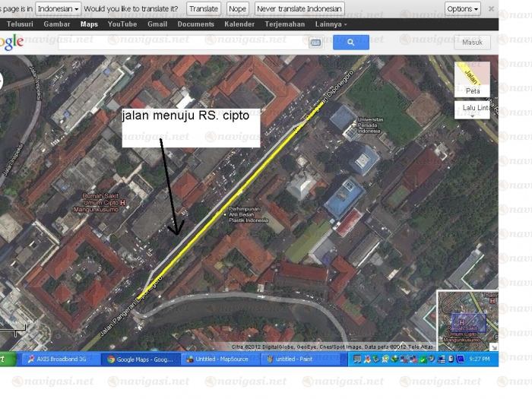Viewport: 532px width, 399px height.
Task: Open the on-screen keyboard icon in search box
Action: (315, 43)
